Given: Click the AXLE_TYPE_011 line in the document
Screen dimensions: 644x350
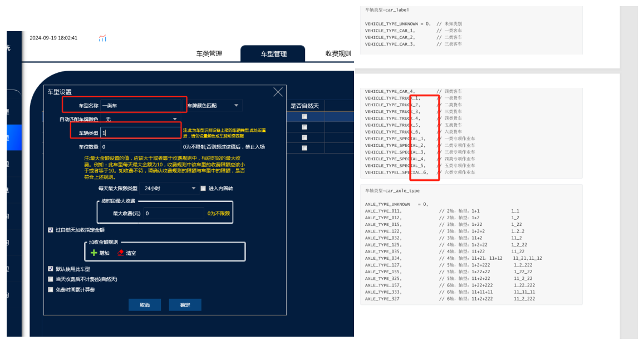Looking at the screenshot, I should click(443, 211).
